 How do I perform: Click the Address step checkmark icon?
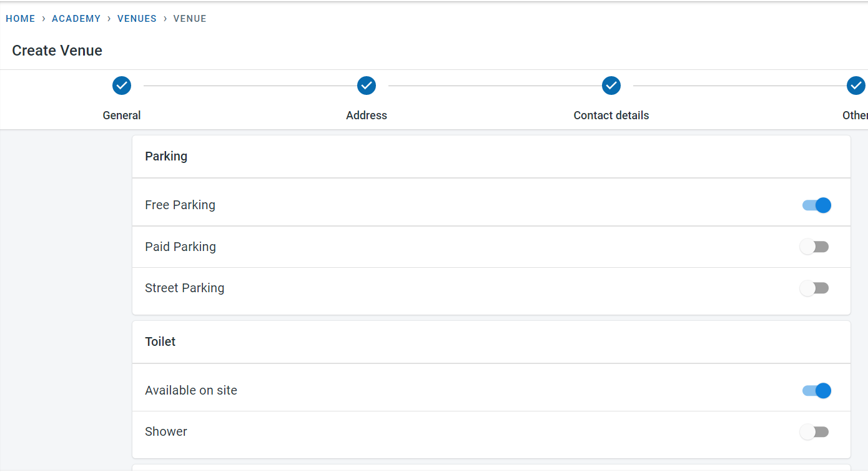coord(367,86)
